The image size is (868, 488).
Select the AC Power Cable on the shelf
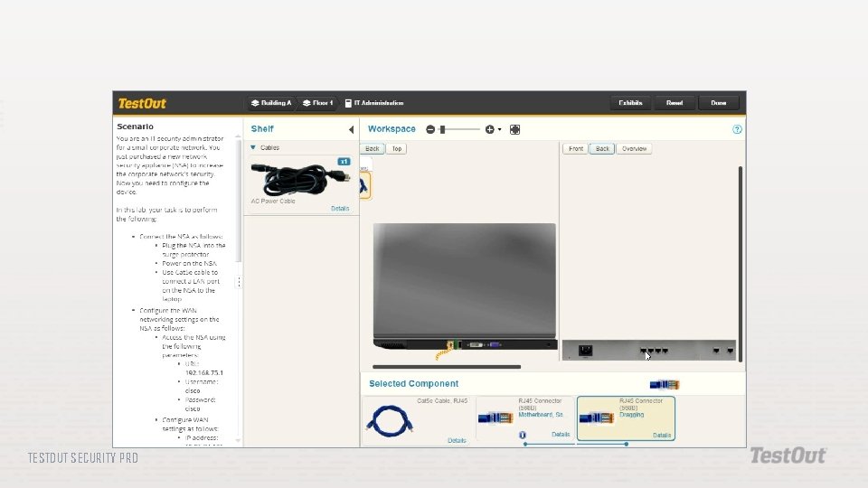click(x=300, y=180)
